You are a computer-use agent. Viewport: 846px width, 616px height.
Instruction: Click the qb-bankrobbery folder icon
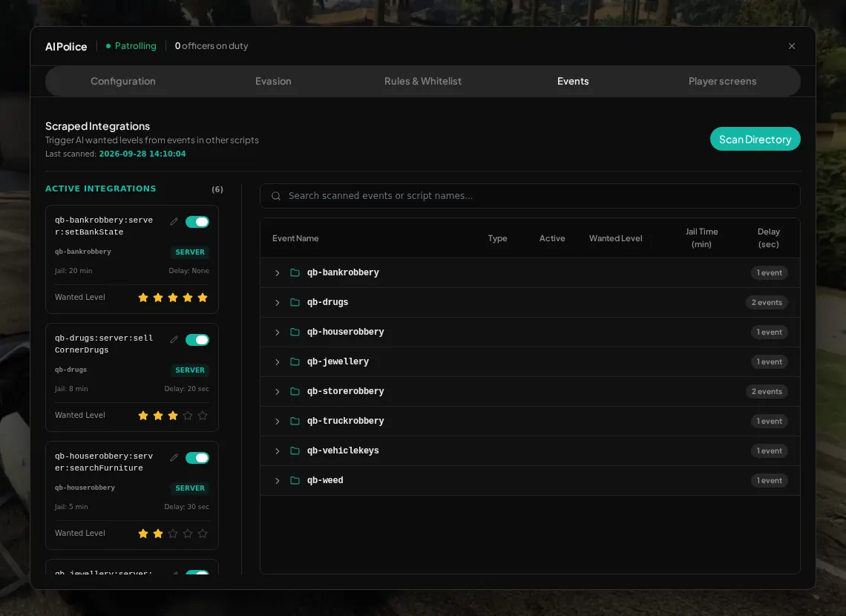295,272
